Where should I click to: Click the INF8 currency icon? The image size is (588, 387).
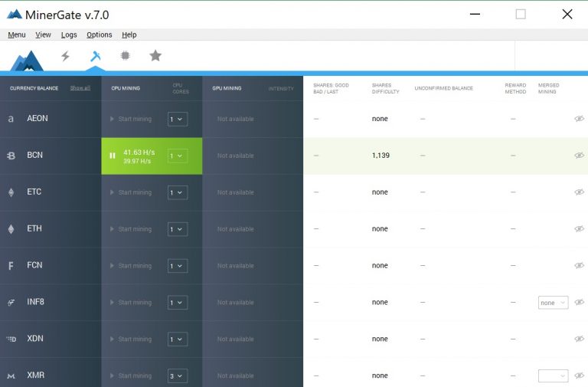coord(11,303)
